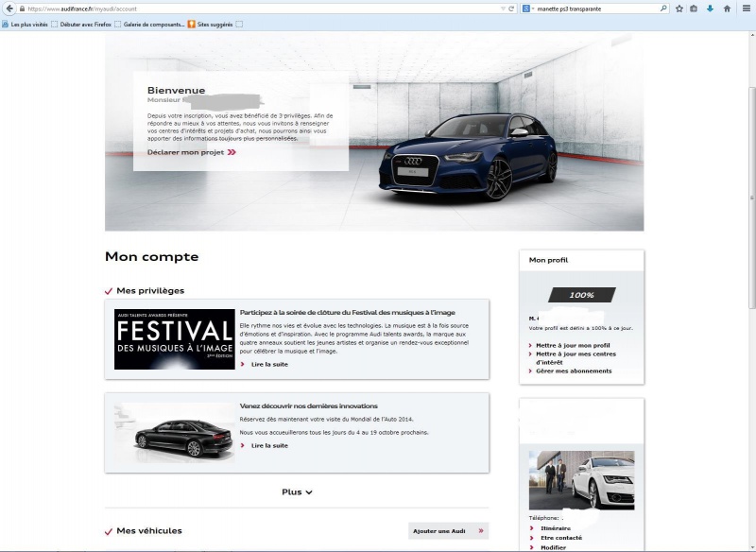Viewport: 756px width, 552px height.
Task: Click 'Mettre à jour mes centres d'intérêt'
Action: (576, 357)
